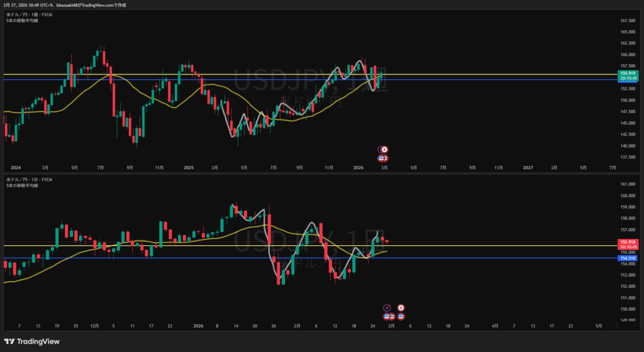
Task: Click the 2025 label on the weekly time axis
Action: click(x=189, y=168)
